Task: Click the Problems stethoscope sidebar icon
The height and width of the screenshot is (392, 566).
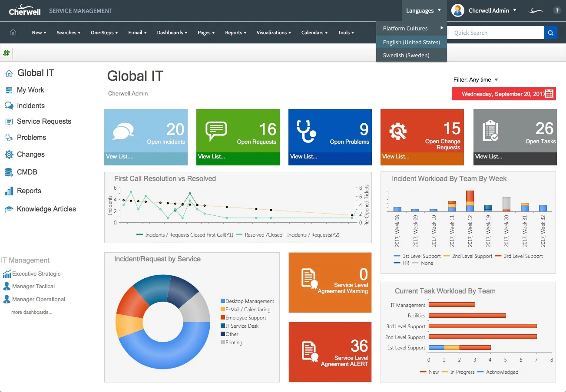Action: [9, 138]
